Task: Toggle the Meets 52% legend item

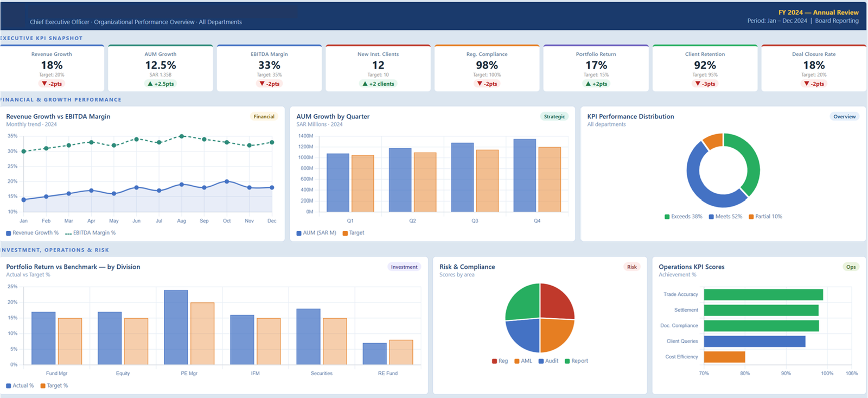Action: tap(725, 217)
